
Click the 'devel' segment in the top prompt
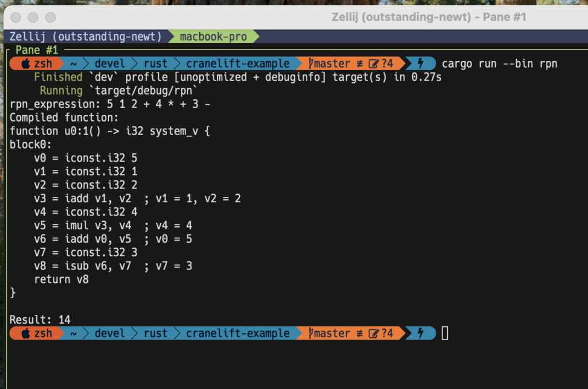tap(110, 63)
